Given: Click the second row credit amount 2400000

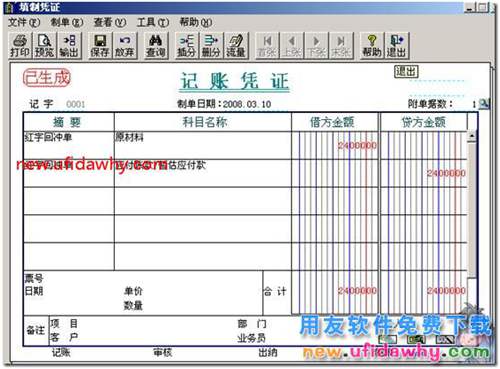Looking at the screenshot, I should point(446,173).
